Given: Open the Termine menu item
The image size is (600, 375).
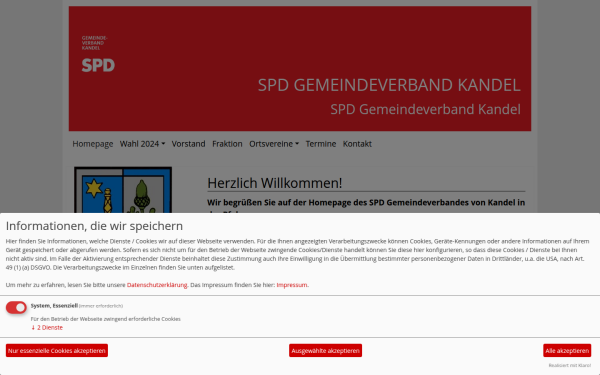Looking at the screenshot, I should pos(321,144).
